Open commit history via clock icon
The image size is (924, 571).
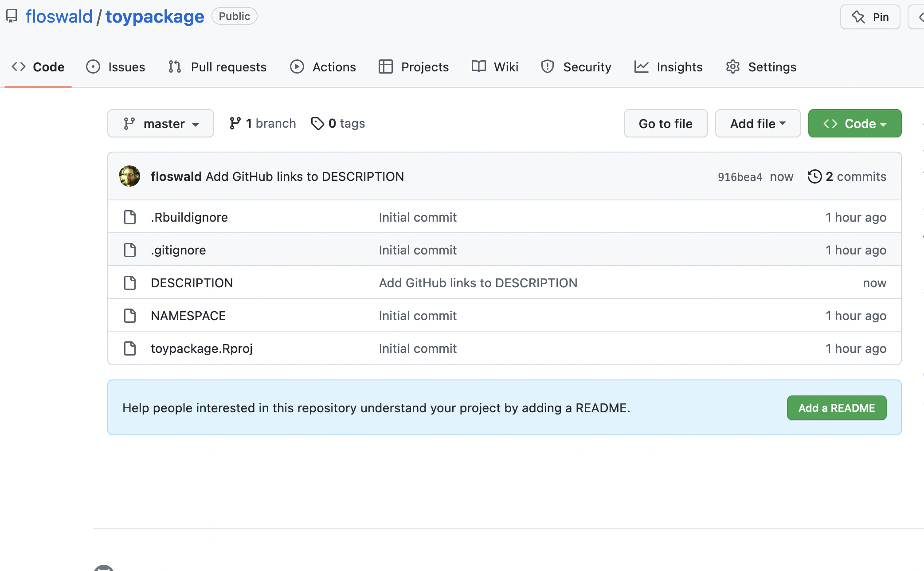(x=814, y=176)
